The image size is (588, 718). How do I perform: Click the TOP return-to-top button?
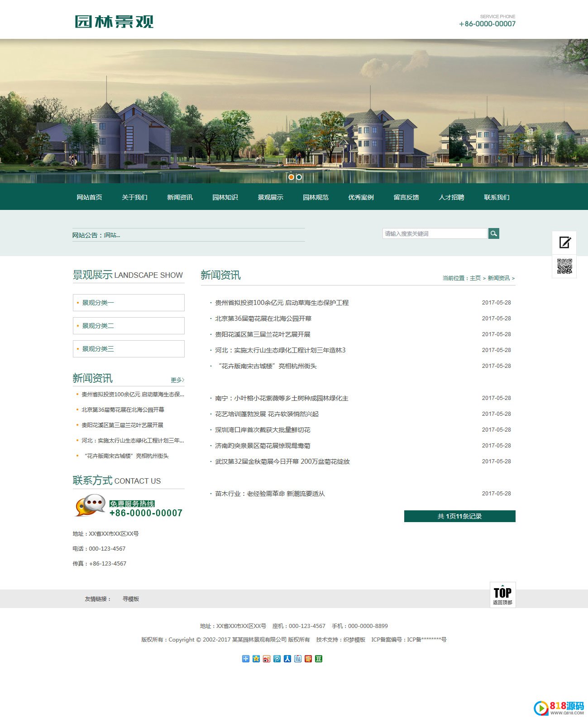tap(502, 594)
